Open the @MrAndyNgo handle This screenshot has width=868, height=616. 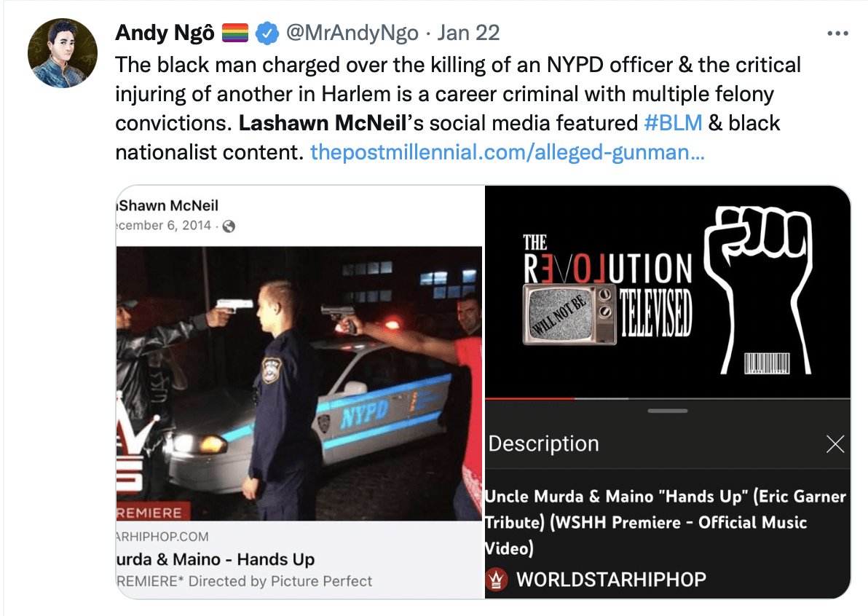(352, 33)
